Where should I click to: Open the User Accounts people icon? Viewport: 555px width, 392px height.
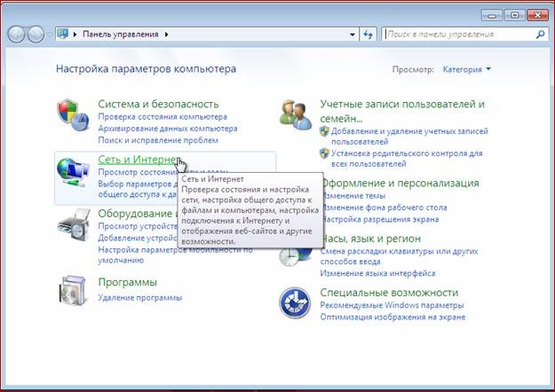296,114
